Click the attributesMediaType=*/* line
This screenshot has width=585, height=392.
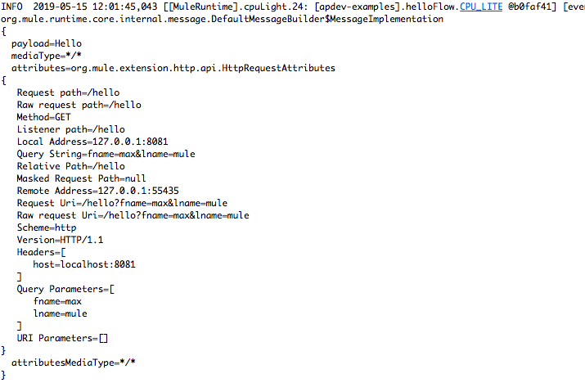[74, 363]
